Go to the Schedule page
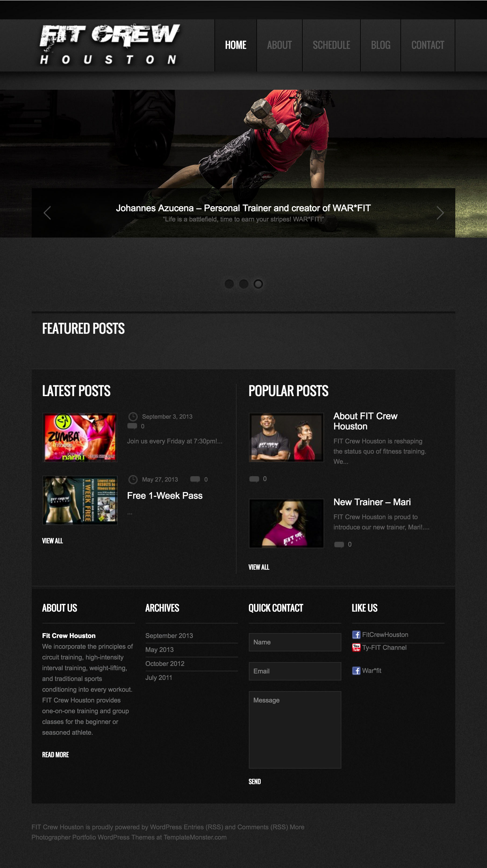 pyautogui.click(x=331, y=45)
